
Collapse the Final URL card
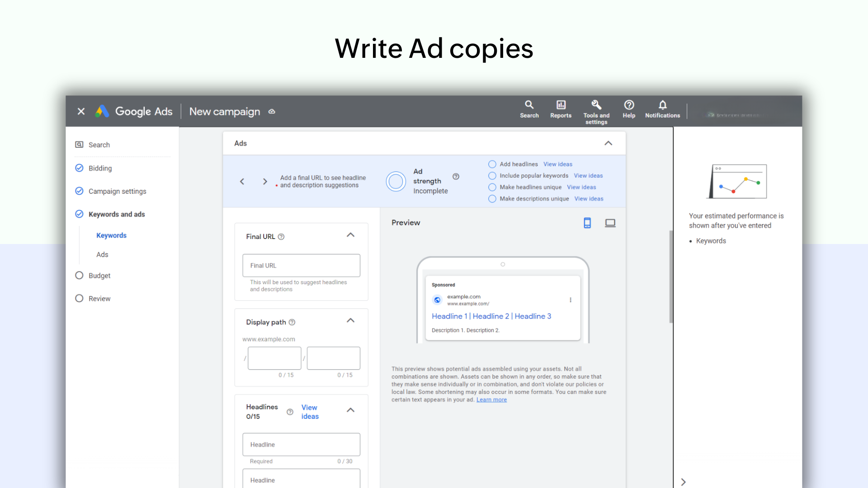350,235
